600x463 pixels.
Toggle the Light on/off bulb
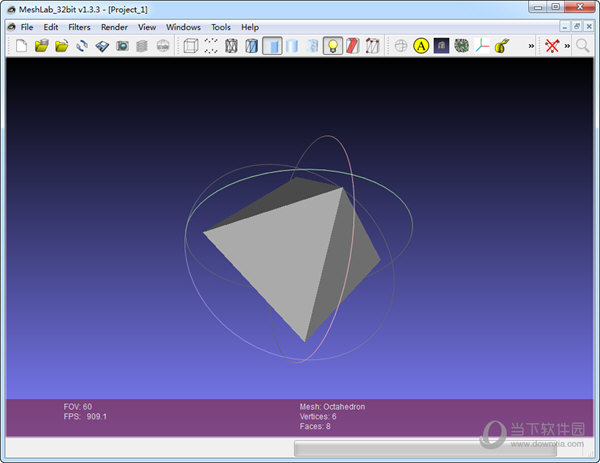point(332,46)
